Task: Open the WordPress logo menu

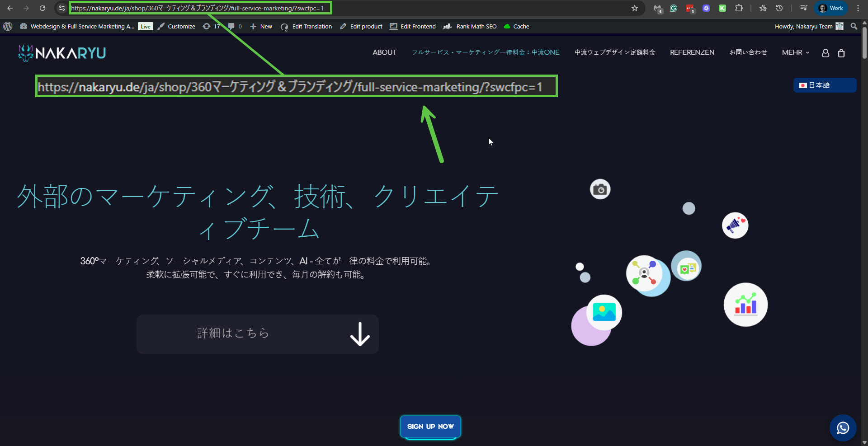Action: pos(8,26)
